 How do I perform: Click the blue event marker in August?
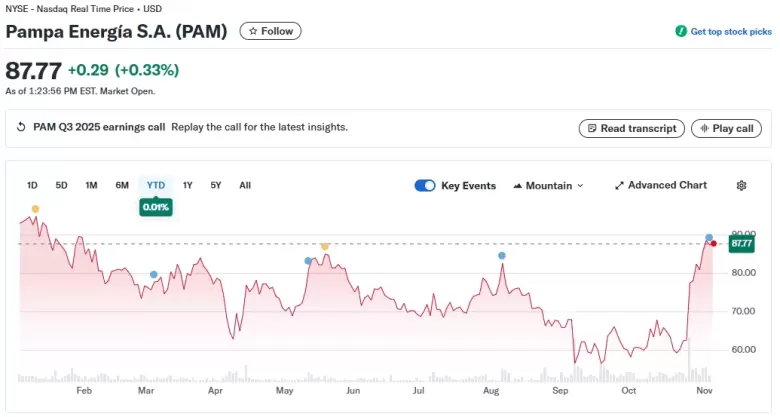click(501, 256)
